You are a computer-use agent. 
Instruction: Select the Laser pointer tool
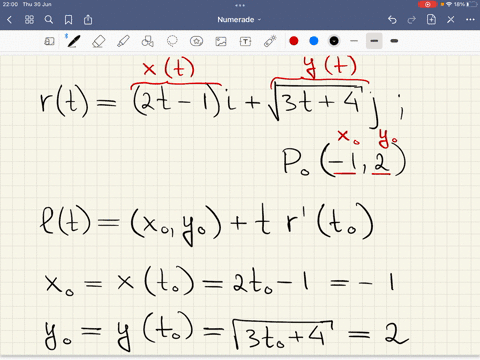(270, 41)
